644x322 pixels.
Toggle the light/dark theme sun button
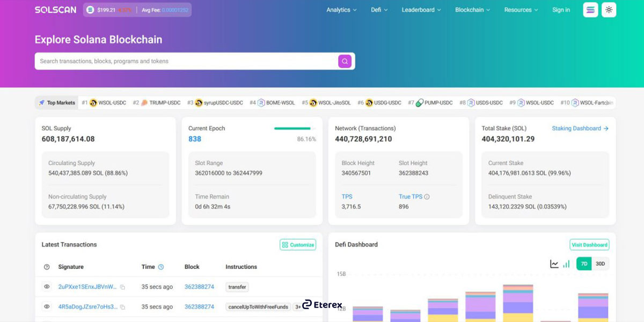(x=609, y=10)
